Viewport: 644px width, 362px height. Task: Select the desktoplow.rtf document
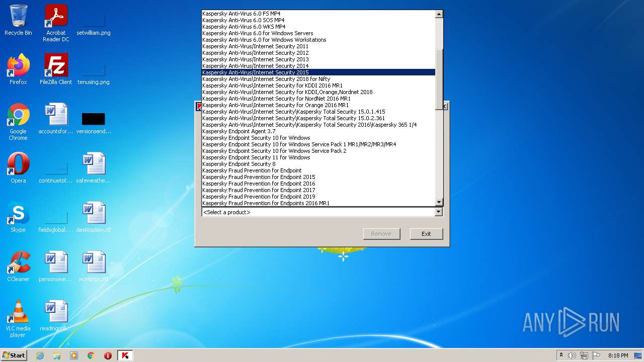[94, 217]
